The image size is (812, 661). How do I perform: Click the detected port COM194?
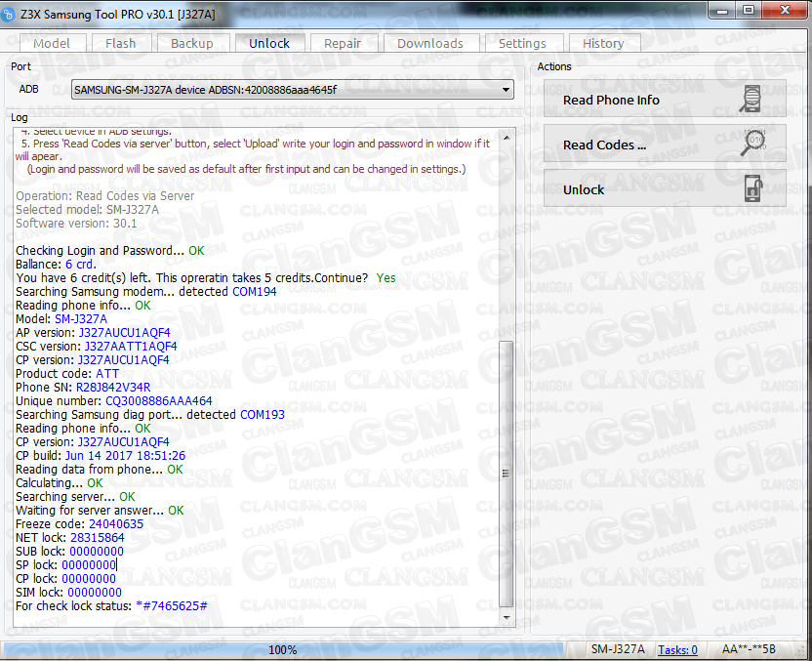tap(255, 291)
